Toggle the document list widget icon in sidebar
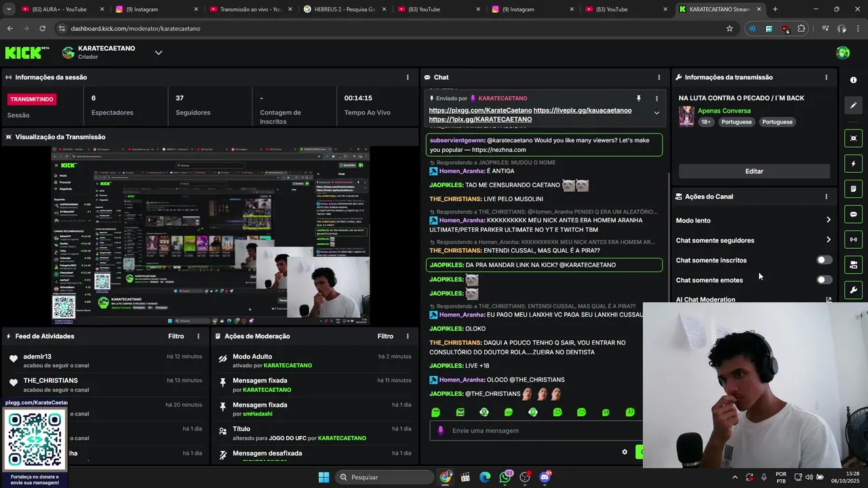The width and height of the screenshot is (868, 488). (x=853, y=189)
